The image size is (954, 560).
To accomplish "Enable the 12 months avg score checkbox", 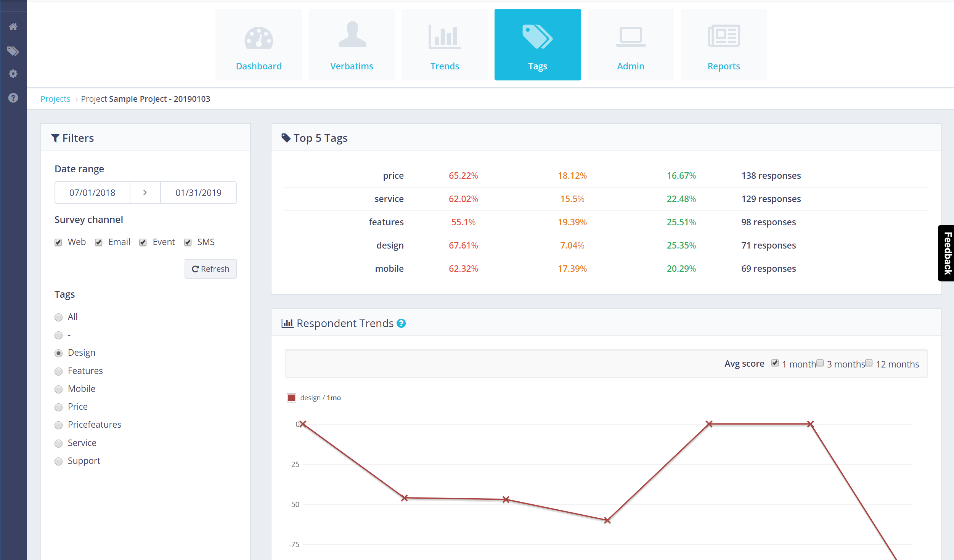I will (869, 363).
